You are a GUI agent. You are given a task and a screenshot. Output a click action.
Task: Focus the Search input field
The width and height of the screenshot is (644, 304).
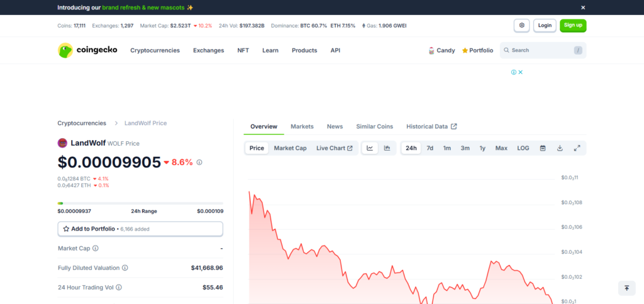pyautogui.click(x=543, y=50)
